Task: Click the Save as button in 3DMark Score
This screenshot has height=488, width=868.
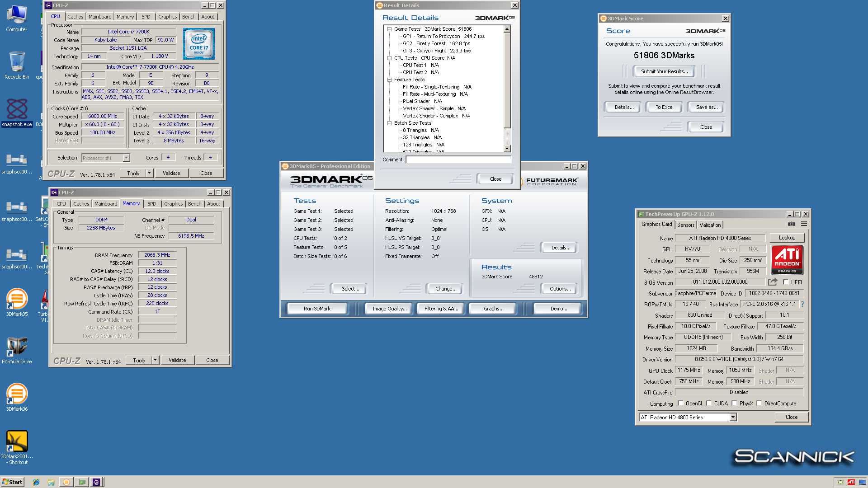Action: [x=707, y=107]
